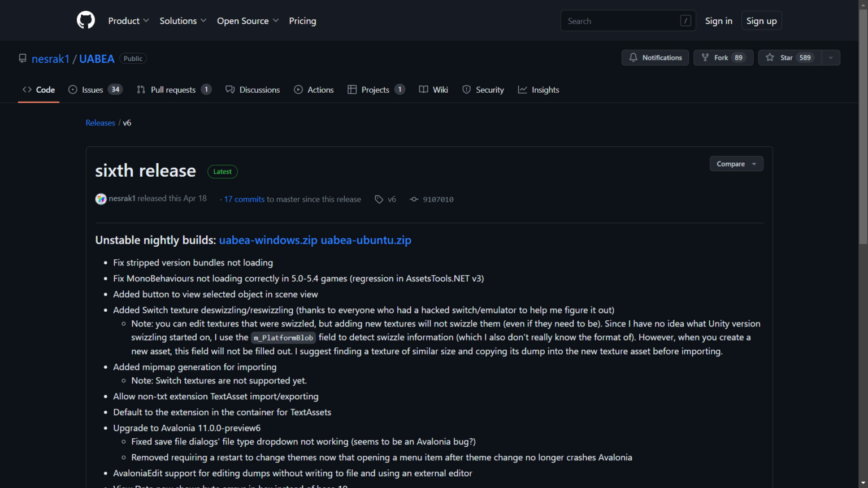Download uabea-ubuntu.zip nightly build
Image resolution: width=868 pixels, height=488 pixels.
[x=366, y=240]
